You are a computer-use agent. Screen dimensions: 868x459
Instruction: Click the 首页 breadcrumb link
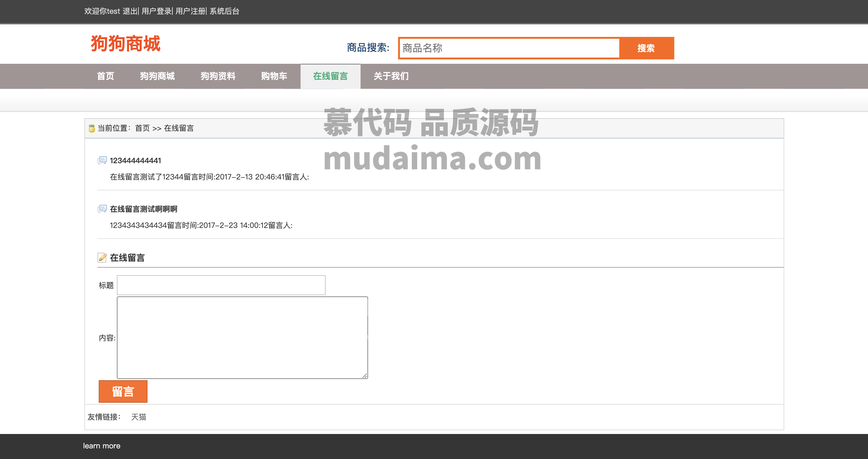[142, 128]
